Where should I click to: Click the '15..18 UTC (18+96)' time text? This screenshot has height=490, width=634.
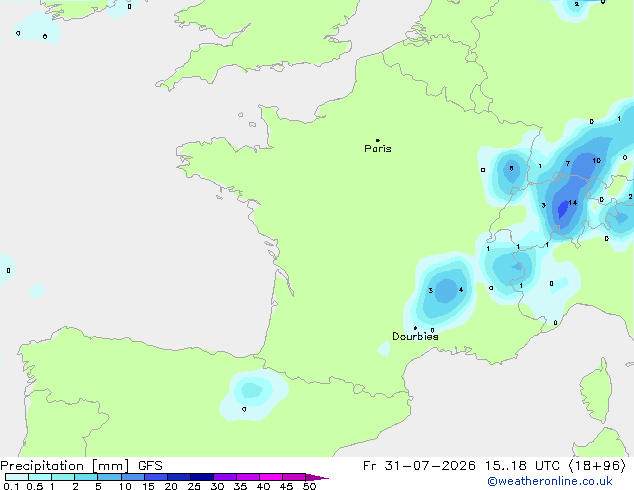pyautogui.click(x=555, y=466)
